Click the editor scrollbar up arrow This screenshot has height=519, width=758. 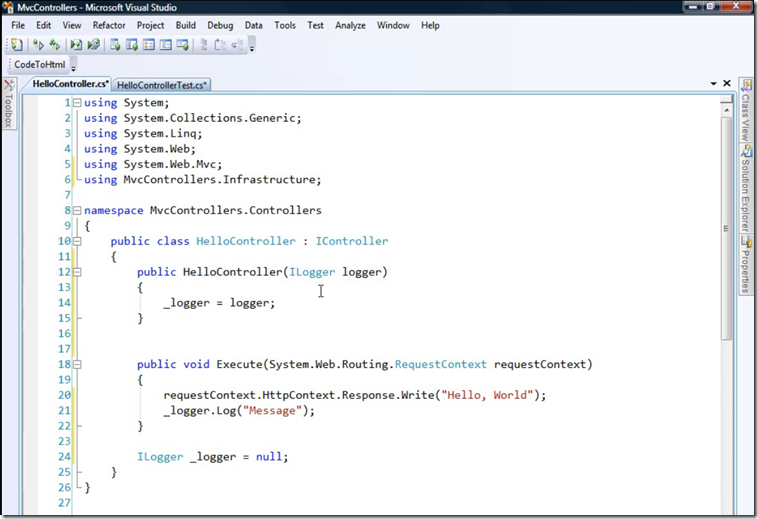726,111
